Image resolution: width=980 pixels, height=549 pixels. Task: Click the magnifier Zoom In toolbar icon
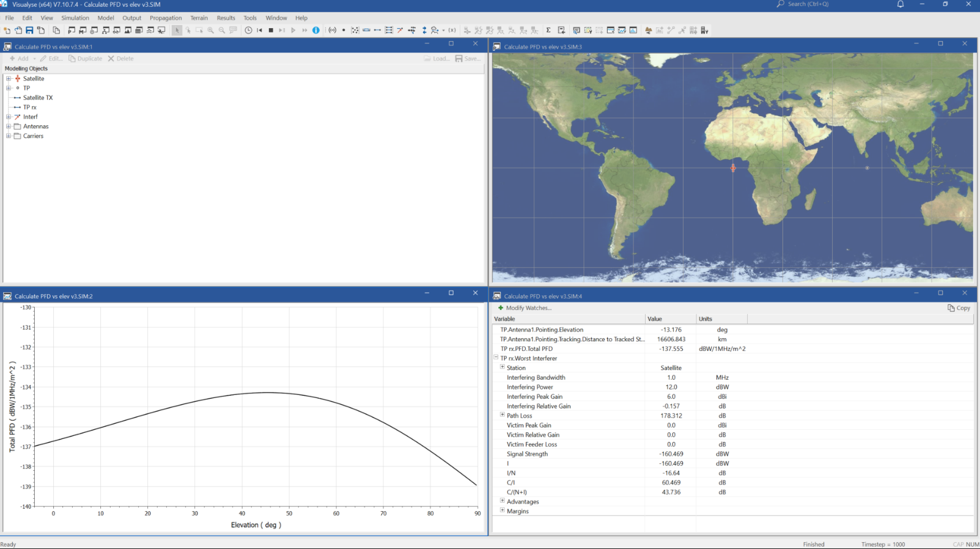(211, 30)
